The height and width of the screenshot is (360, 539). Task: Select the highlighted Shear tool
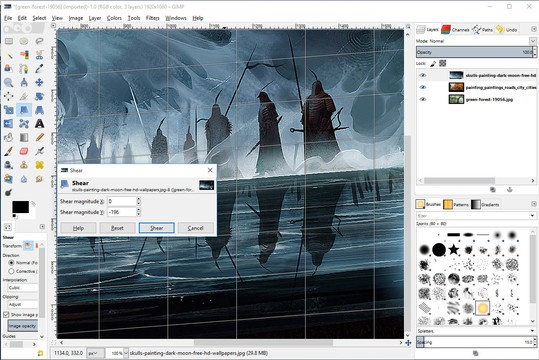tap(24, 110)
